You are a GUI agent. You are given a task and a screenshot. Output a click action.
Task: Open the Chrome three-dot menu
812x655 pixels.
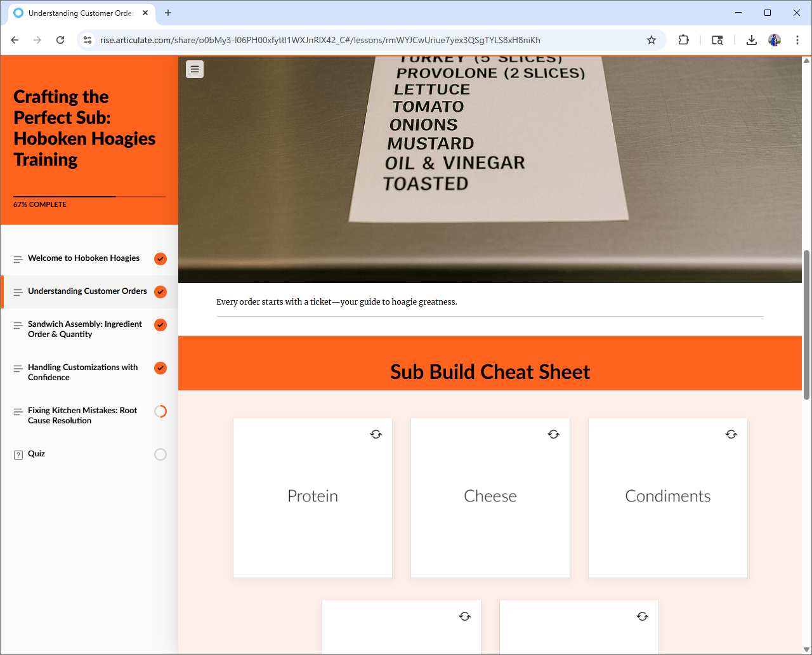pos(797,40)
